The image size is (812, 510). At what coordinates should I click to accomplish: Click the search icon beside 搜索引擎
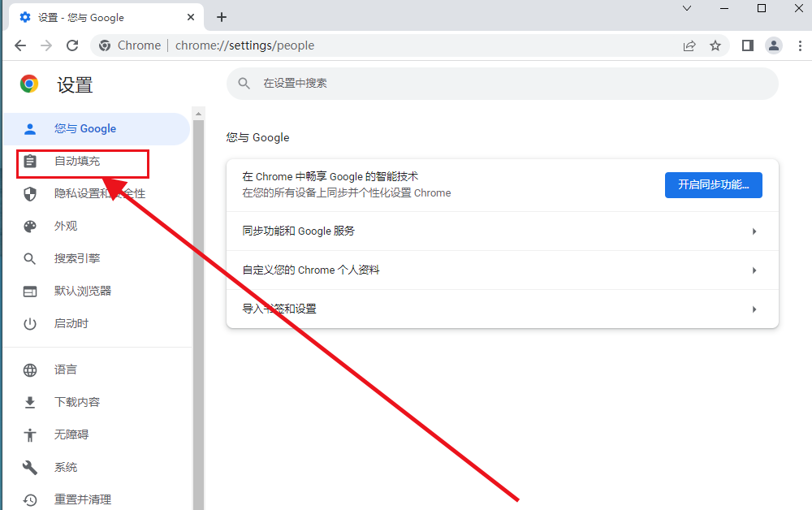click(30, 259)
